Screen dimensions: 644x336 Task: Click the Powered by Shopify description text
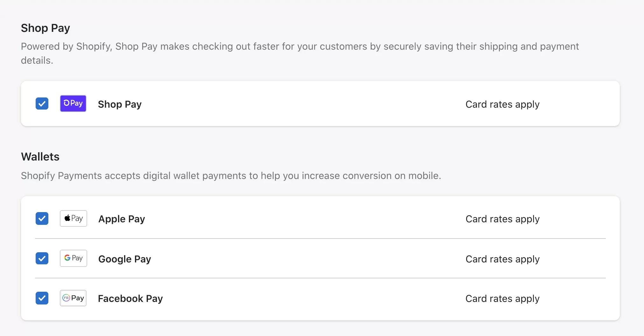tap(299, 46)
